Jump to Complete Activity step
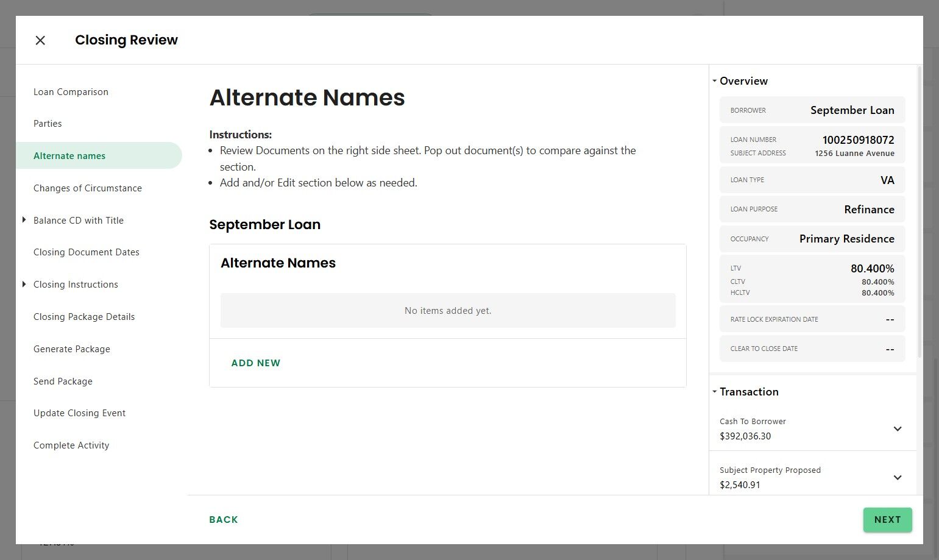 pos(71,445)
